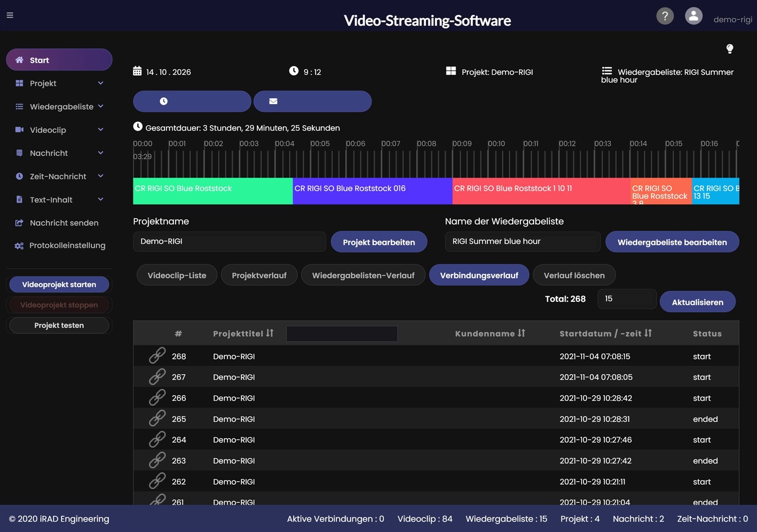
Task: Expand the Zeit-Nachricht sidebar menu
Action: coord(59,176)
